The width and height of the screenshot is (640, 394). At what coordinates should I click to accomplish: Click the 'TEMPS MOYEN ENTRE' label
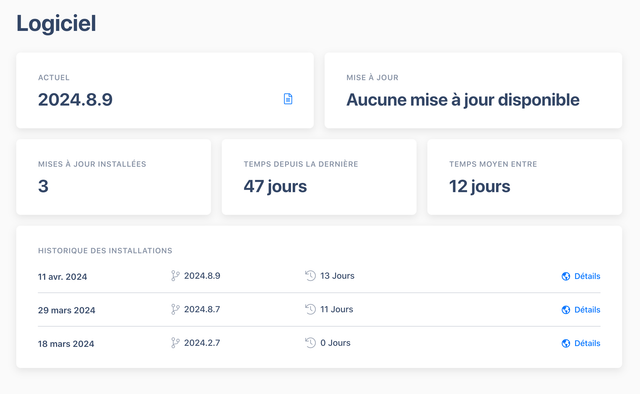tap(493, 164)
